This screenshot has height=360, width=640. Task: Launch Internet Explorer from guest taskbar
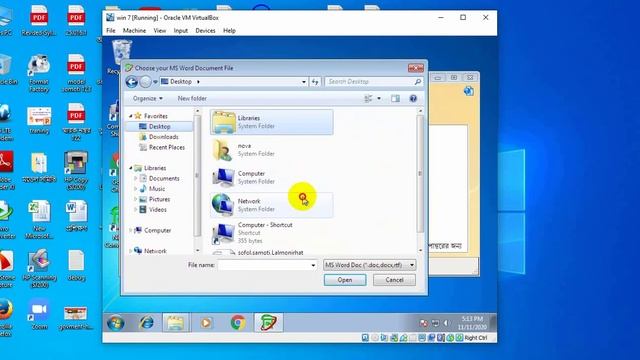[x=146, y=323]
